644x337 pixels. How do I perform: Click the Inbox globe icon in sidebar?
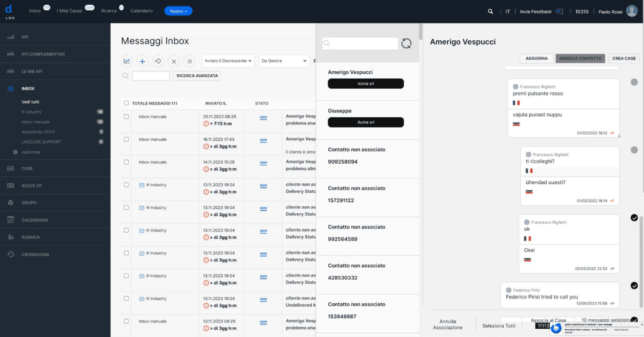[11, 89]
